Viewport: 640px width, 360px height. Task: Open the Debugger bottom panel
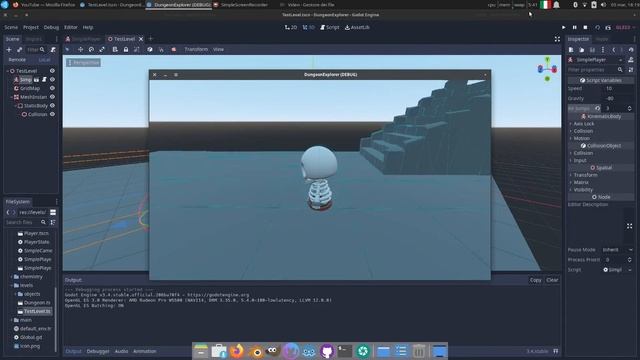tap(98, 351)
